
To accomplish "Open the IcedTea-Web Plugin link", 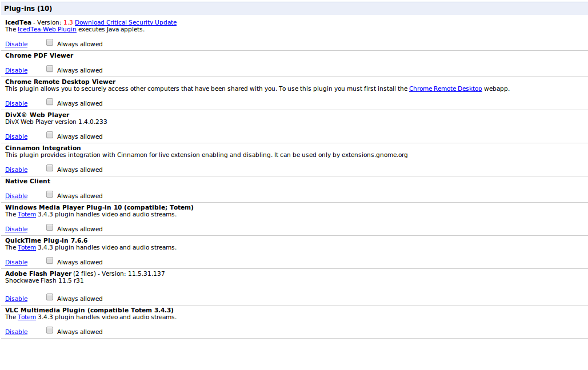I will click(47, 29).
